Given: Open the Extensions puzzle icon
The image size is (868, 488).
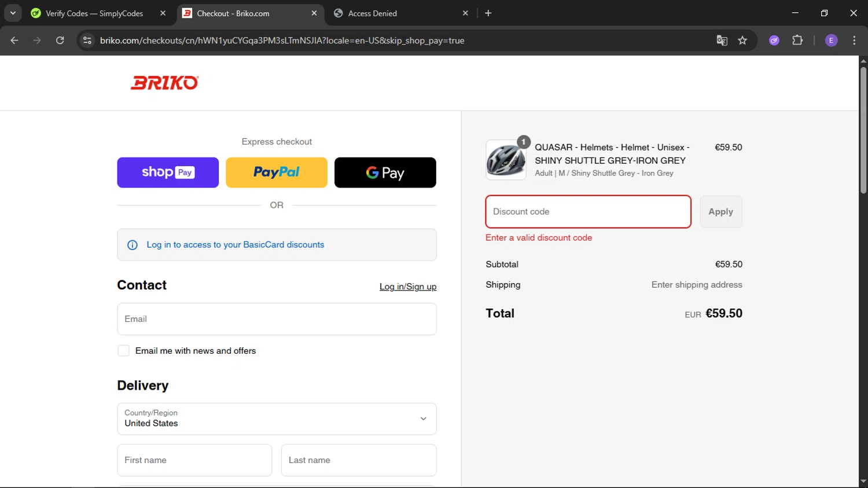Looking at the screenshot, I should click(797, 41).
